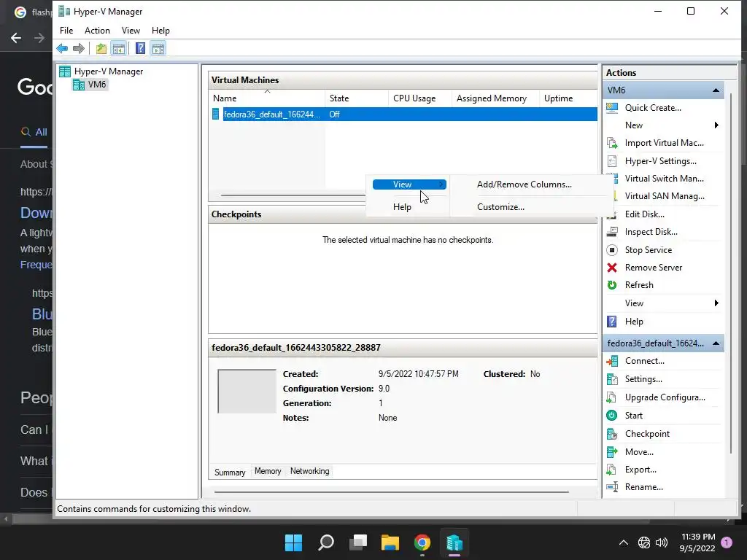Click the virtual machine preview thumbnail
This screenshot has height=560, width=747.
point(247,391)
